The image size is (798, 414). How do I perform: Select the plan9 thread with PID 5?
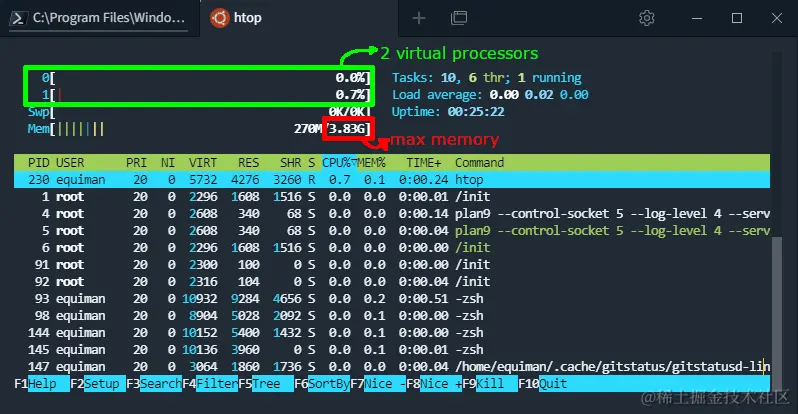[x=392, y=231]
